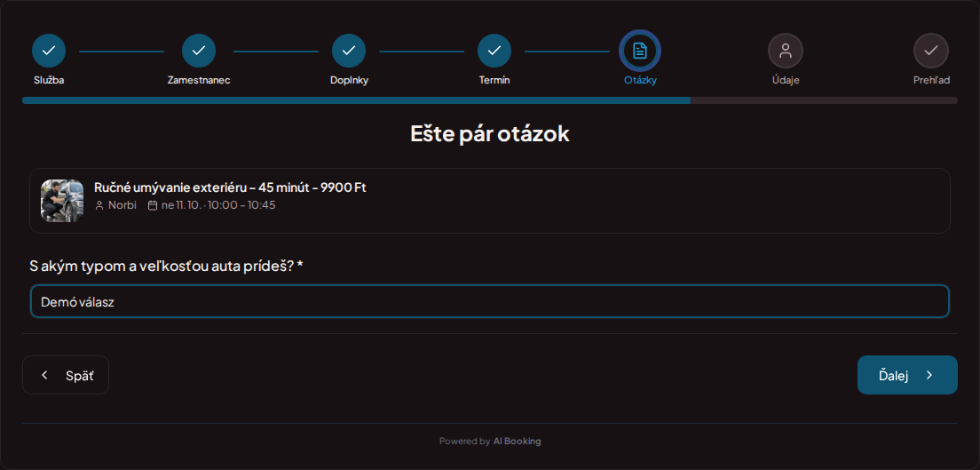The height and width of the screenshot is (470, 980).
Task: Open the AI Booking footer link
Action: pyautogui.click(x=517, y=442)
